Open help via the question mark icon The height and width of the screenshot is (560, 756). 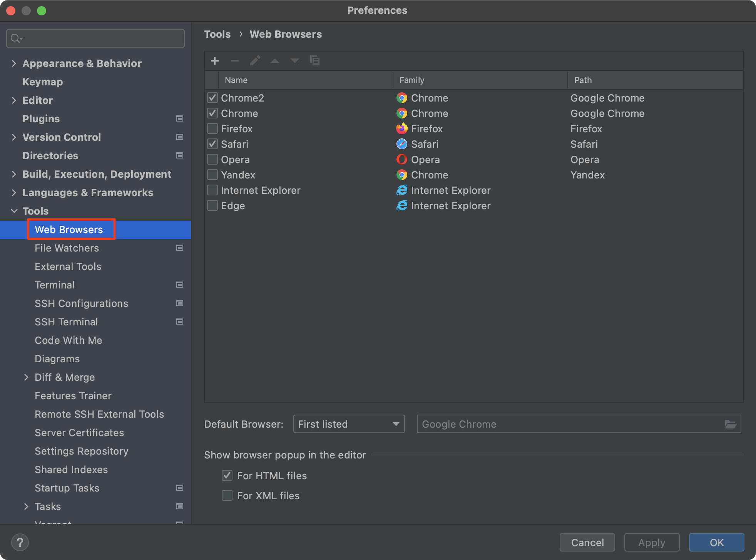(20, 542)
